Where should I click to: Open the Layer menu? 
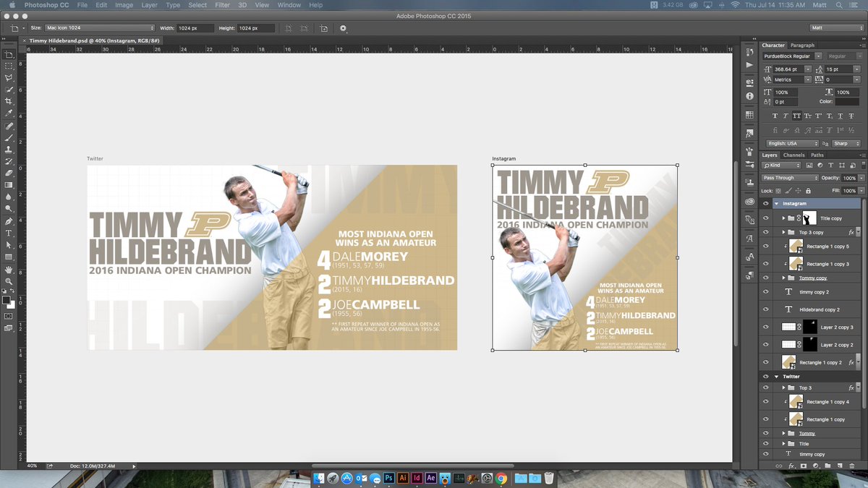pyautogui.click(x=149, y=5)
